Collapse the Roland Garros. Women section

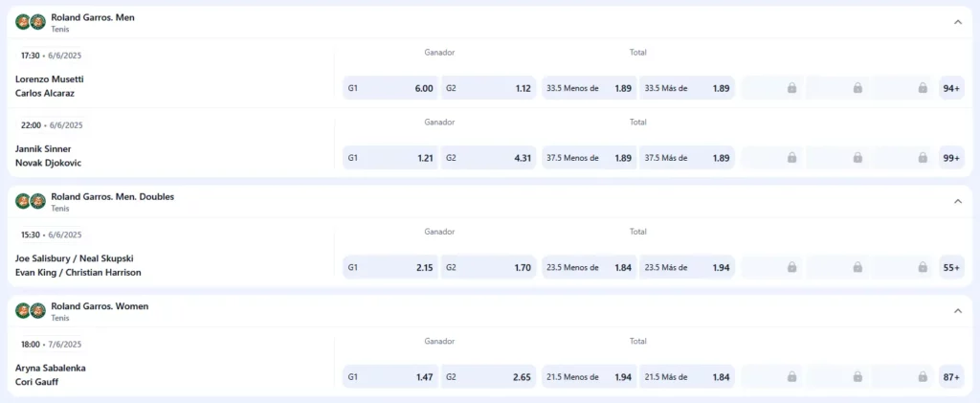pyautogui.click(x=957, y=311)
